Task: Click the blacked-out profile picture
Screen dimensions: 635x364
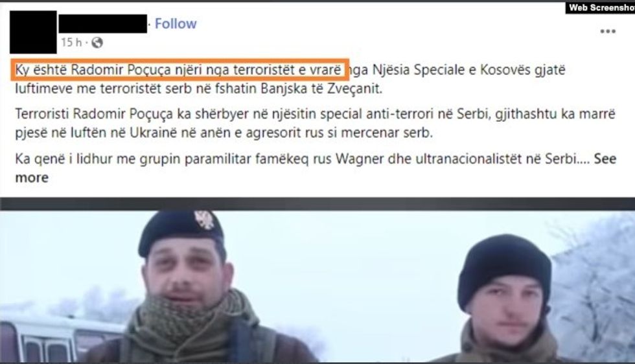Action: click(x=33, y=32)
